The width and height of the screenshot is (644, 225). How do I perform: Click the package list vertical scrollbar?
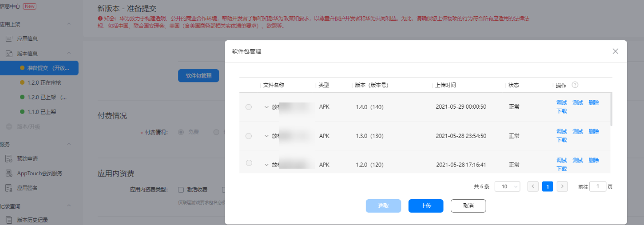[x=611, y=109]
